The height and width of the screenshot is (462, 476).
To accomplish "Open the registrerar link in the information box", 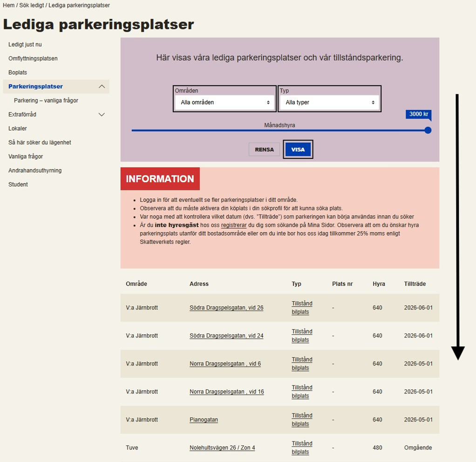I will (233, 225).
